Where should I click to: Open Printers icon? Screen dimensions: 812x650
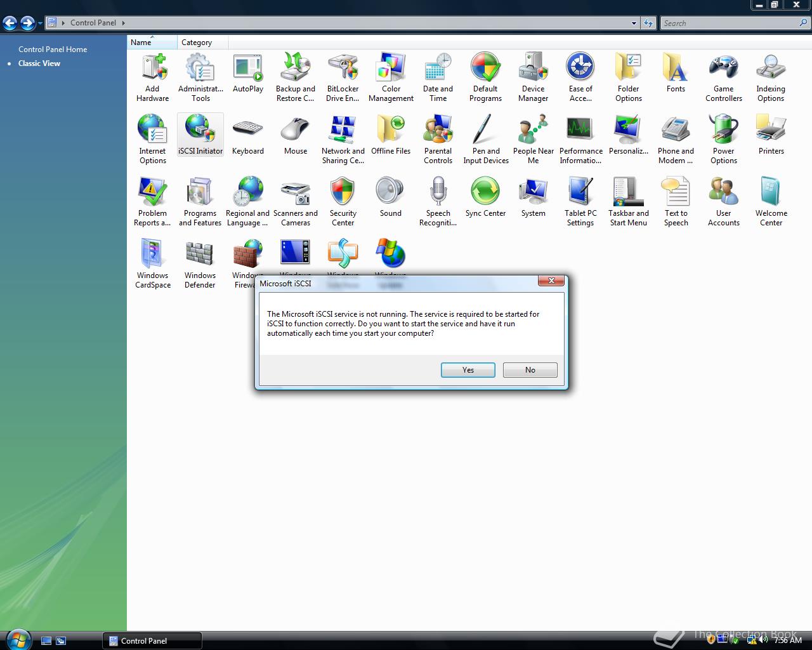tap(771, 135)
